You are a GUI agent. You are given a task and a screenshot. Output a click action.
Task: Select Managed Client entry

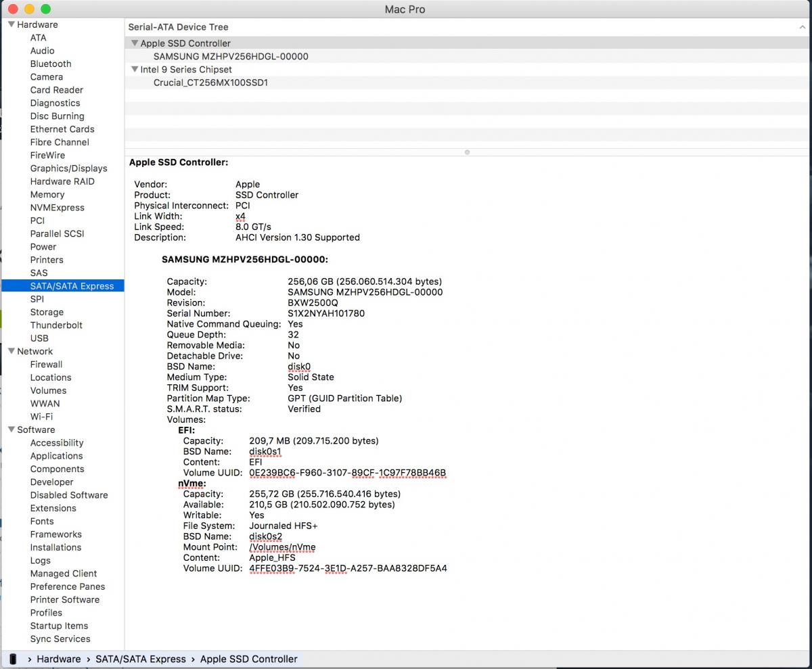(64, 574)
